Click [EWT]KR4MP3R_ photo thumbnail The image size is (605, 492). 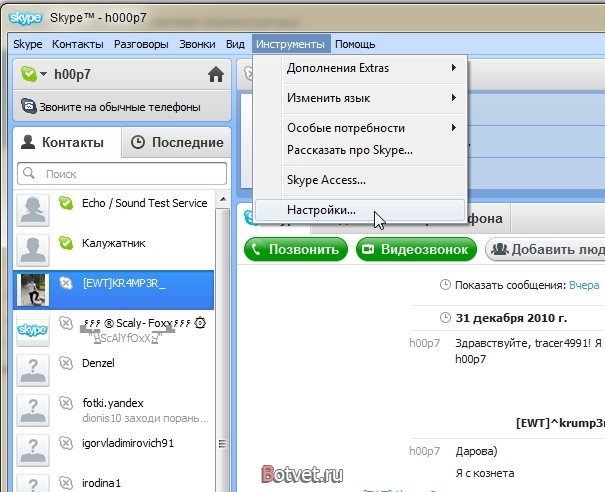point(33,290)
